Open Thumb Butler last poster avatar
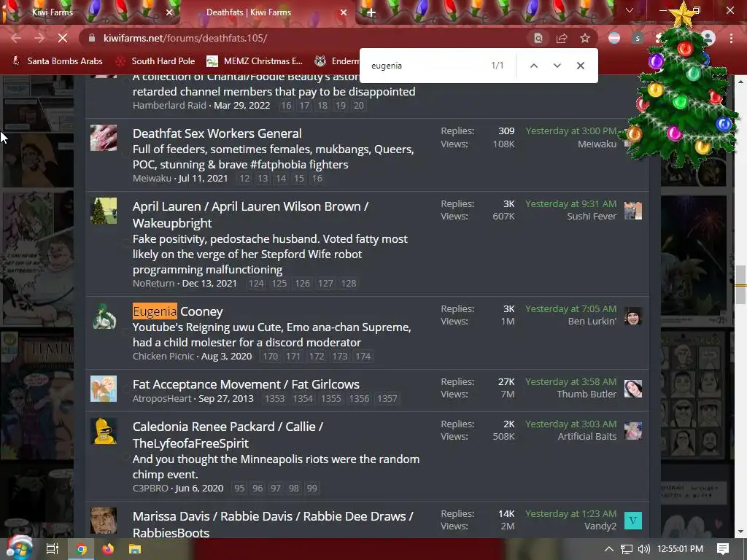 coord(633,389)
